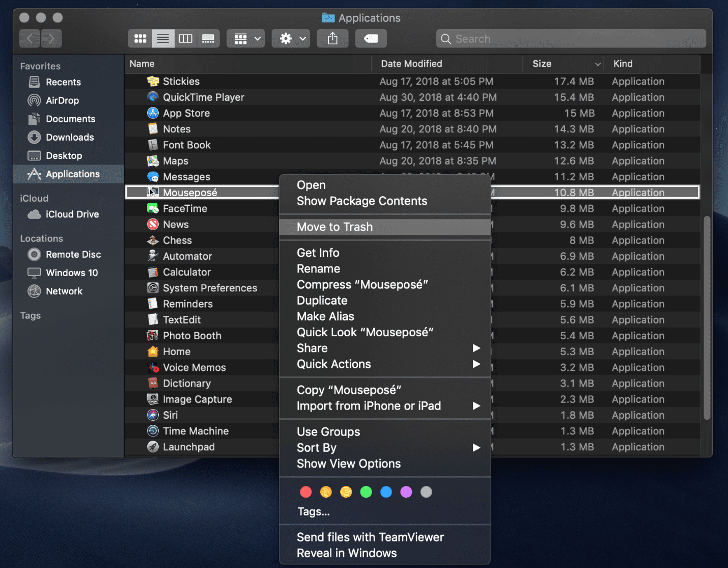
Task: Select Show Package Contents
Action: coord(362,201)
